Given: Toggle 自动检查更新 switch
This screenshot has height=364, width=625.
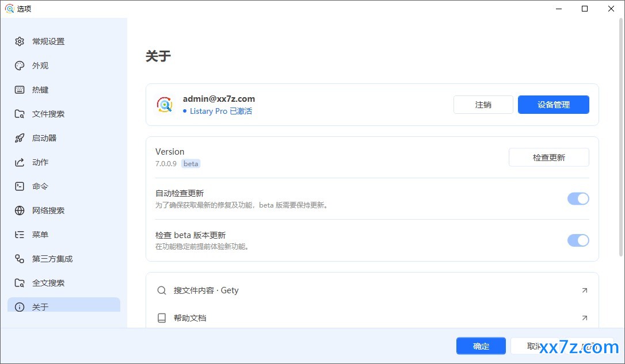Looking at the screenshot, I should click(x=578, y=199).
